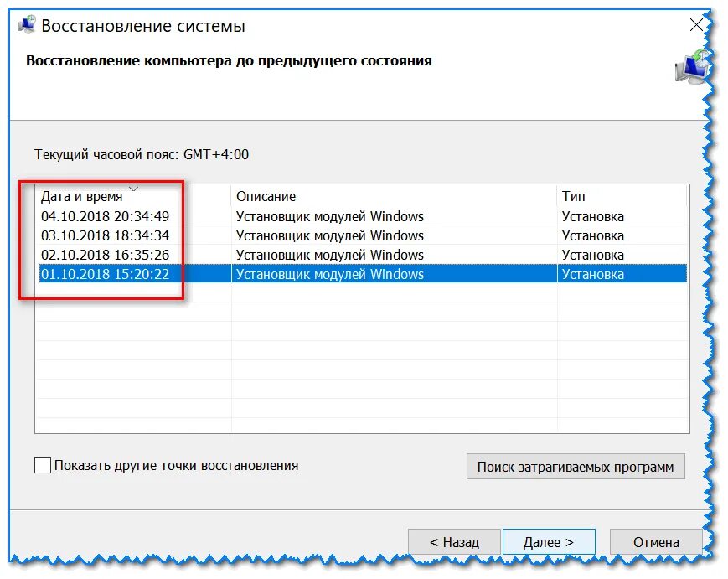Click the Тип column header
This screenshot has height=579, width=728.
[622, 196]
